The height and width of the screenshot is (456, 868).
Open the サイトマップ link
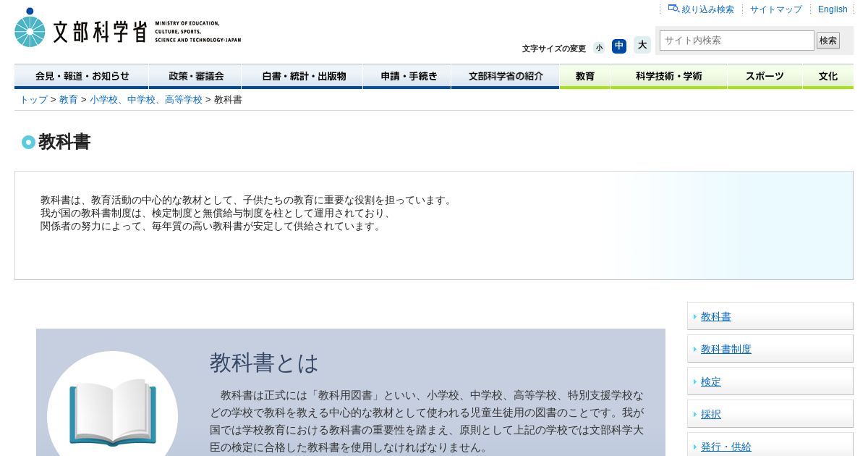click(775, 9)
